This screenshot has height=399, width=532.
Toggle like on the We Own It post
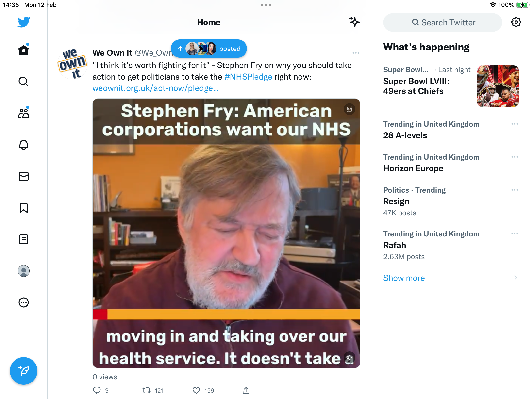(196, 390)
